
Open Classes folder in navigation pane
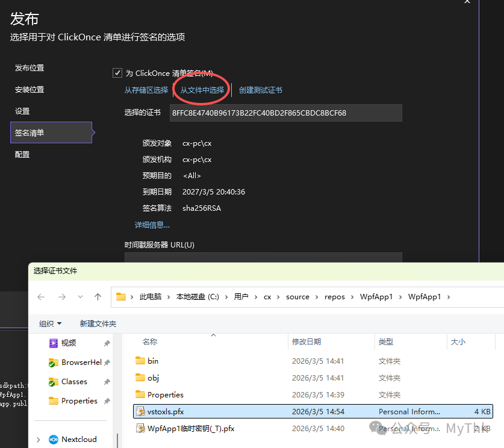(74, 382)
